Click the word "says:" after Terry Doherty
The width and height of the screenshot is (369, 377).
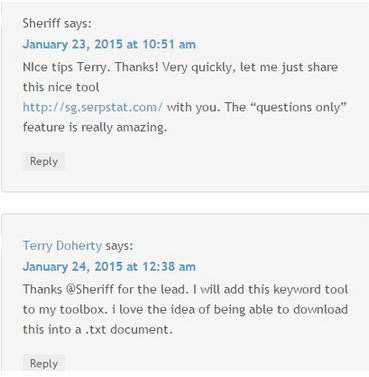[119, 246]
